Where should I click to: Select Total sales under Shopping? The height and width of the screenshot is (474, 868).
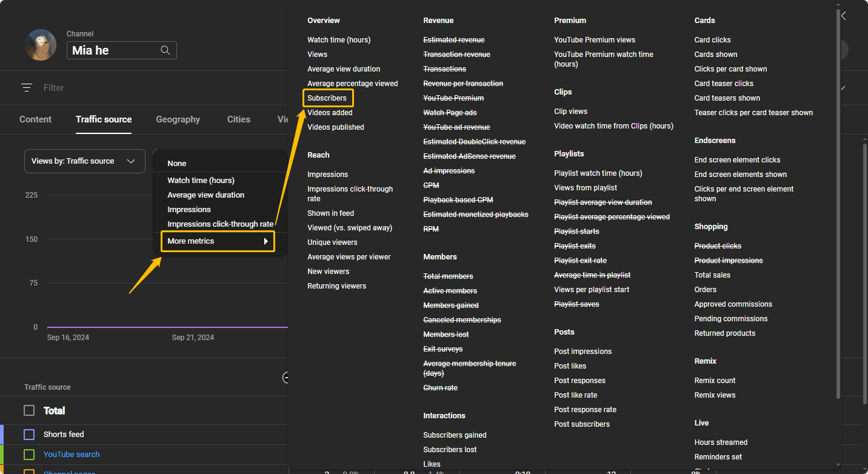tap(712, 275)
